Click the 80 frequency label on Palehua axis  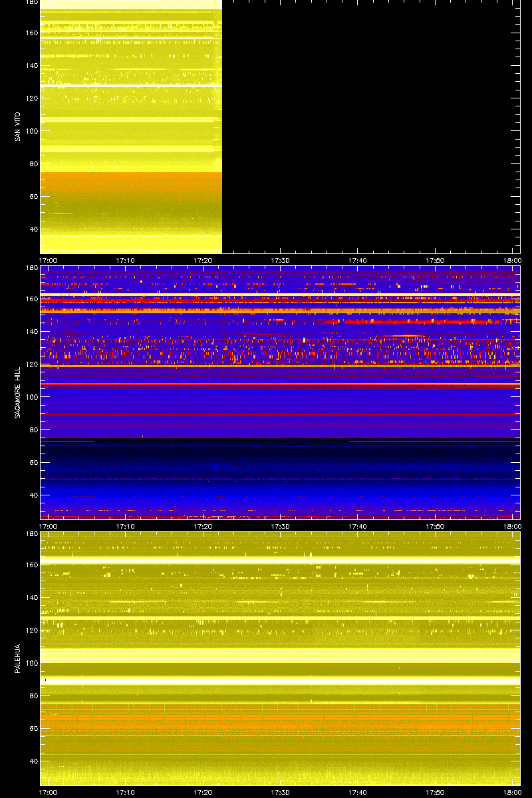[34, 696]
